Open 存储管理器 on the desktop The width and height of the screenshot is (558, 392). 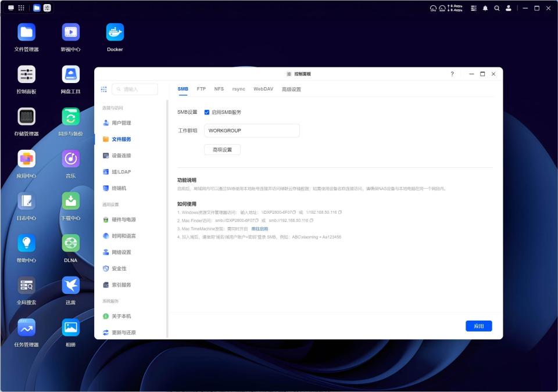click(26, 117)
